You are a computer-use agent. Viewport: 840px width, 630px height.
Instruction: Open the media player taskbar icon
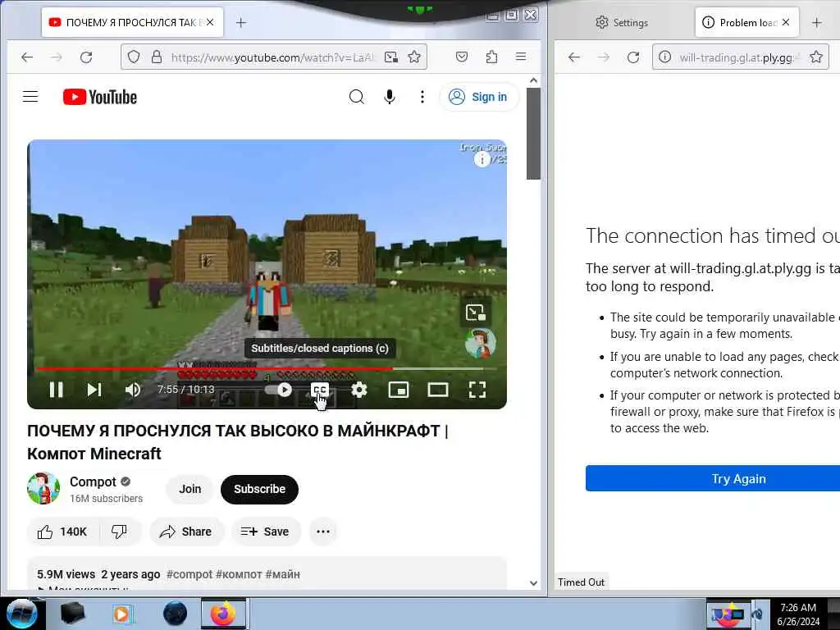pos(123,614)
